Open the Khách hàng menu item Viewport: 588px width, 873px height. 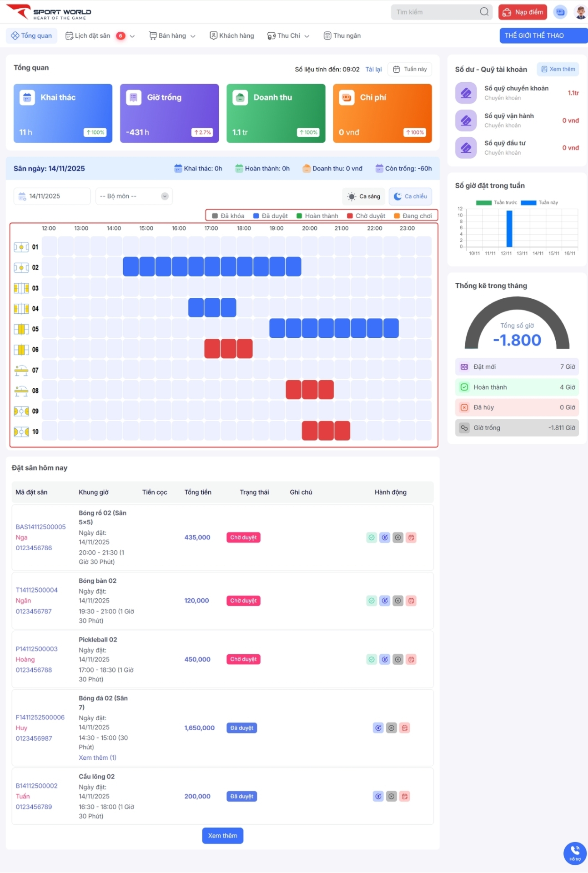click(232, 36)
